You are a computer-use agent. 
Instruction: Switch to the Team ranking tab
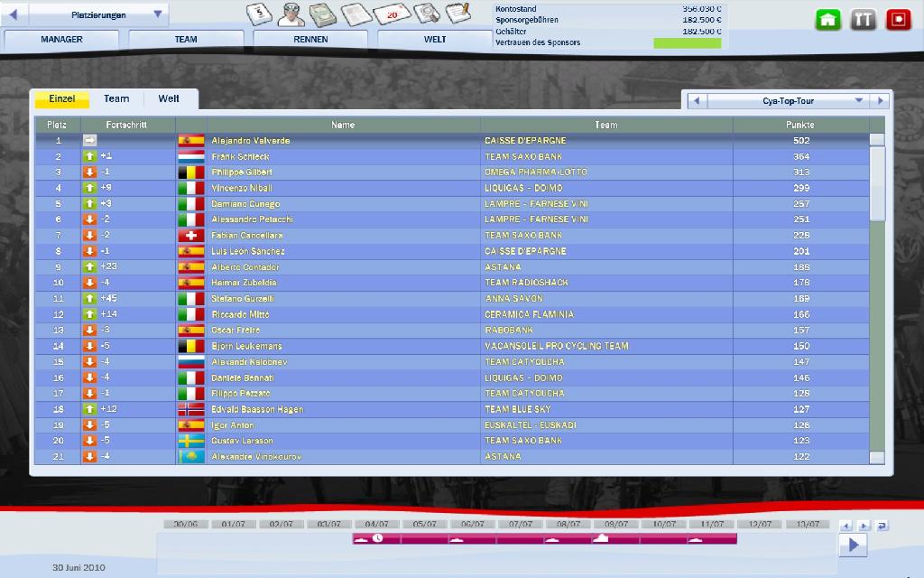coord(116,99)
